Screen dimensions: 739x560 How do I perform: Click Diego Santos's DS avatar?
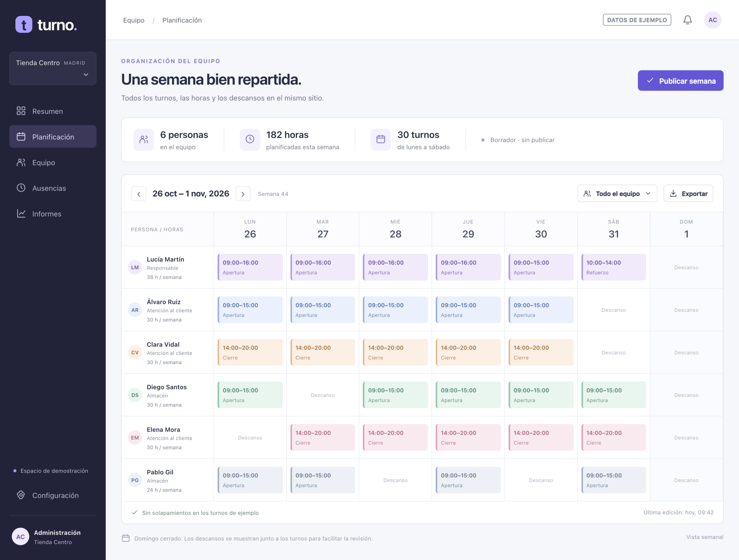point(135,395)
